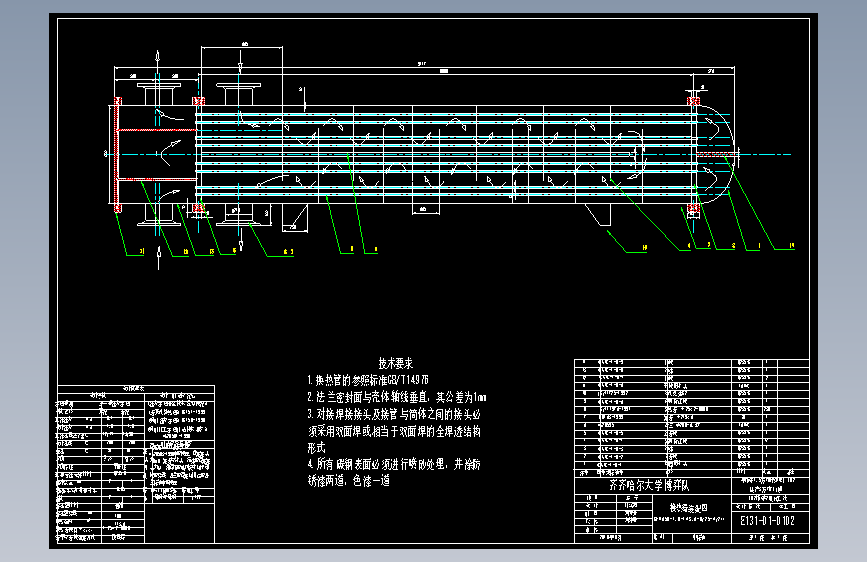
Task: Select note 2 about 法兰密封面 perpendicularity
Action: (396, 397)
